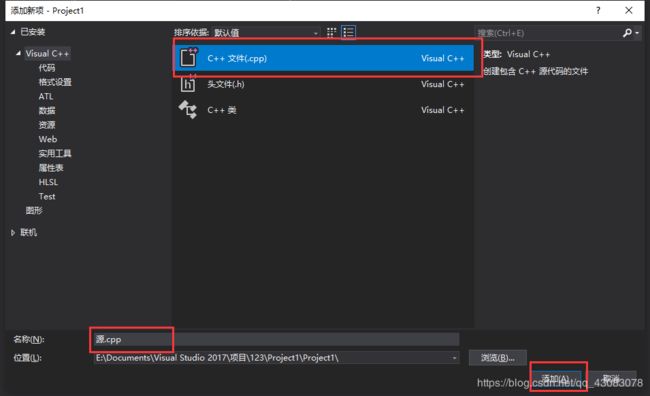Click the 浏览(B)... browse button
Viewport: 650px width, 396px height.
[x=498, y=358]
